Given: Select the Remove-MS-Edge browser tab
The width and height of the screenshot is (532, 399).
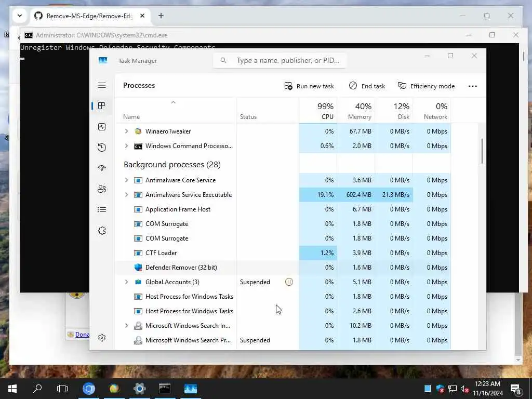Looking at the screenshot, I should point(90,16).
